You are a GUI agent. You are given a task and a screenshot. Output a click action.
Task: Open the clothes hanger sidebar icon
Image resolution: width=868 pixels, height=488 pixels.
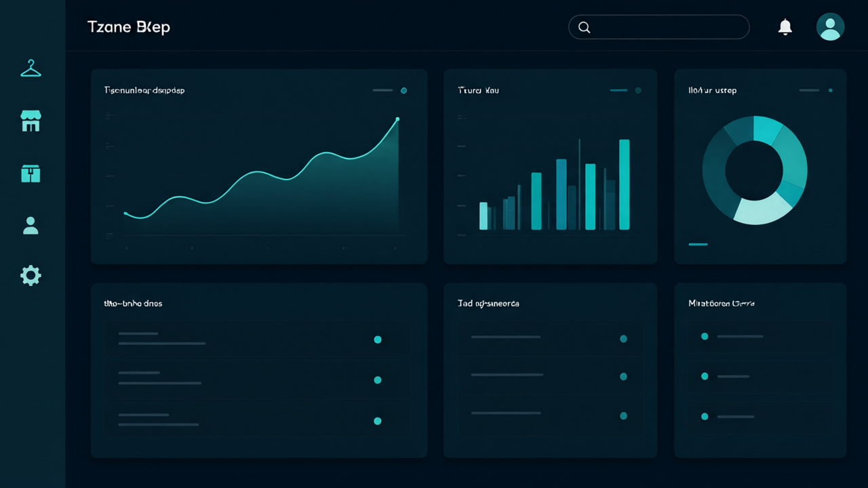click(31, 68)
